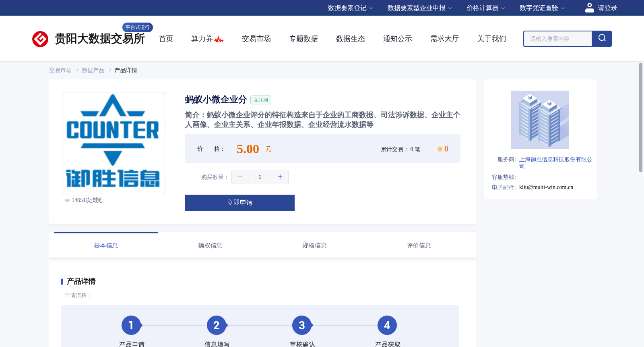Open 通知公示 navigation item
The width and height of the screenshot is (644, 347).
pos(398,39)
